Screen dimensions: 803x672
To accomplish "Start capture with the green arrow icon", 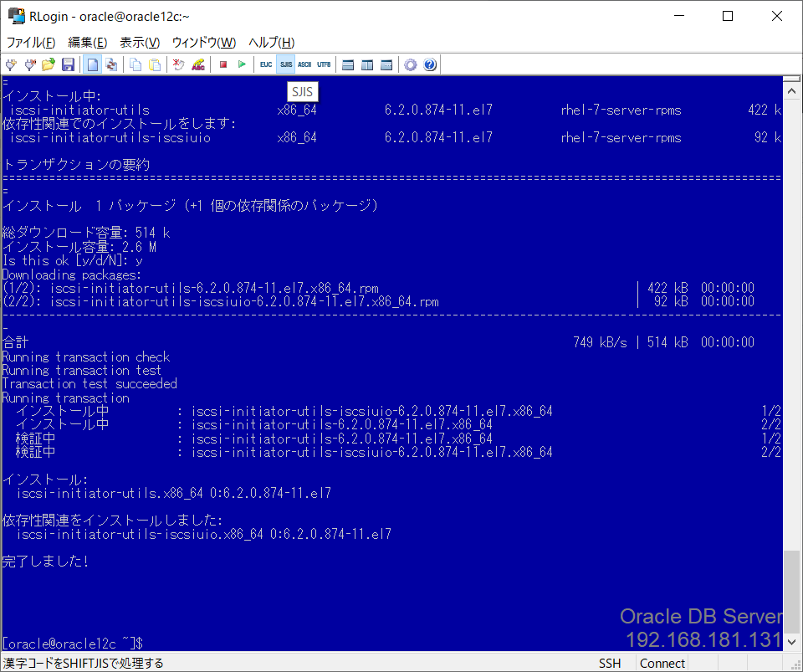I will (x=242, y=64).
